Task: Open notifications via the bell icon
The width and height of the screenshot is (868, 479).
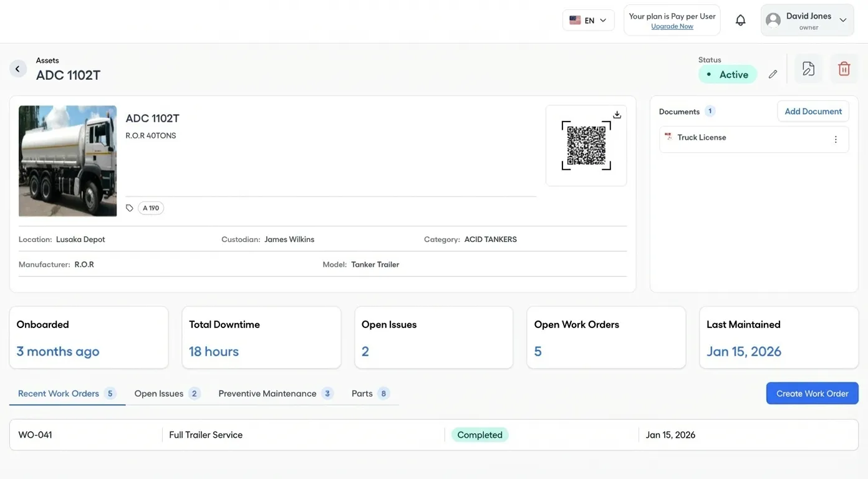Action: (x=740, y=19)
